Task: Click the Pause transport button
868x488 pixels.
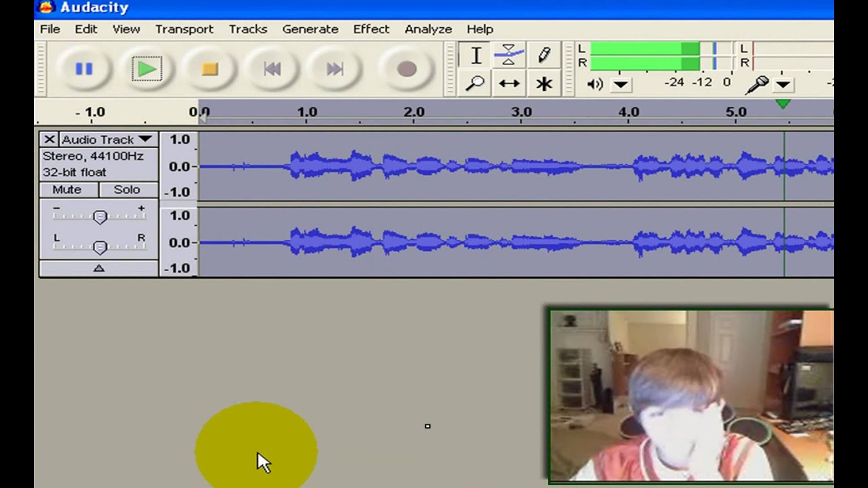Action: click(x=84, y=68)
